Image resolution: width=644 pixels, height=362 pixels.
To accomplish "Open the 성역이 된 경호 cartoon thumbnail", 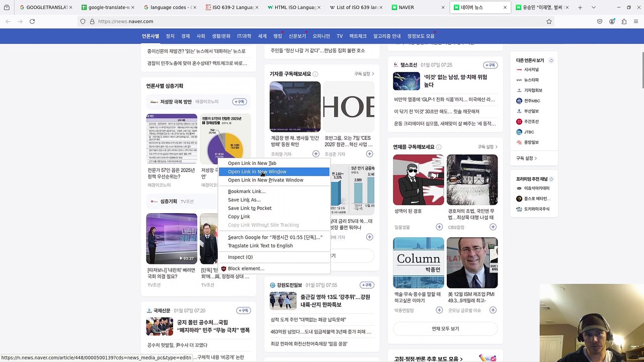I will click(x=419, y=179).
